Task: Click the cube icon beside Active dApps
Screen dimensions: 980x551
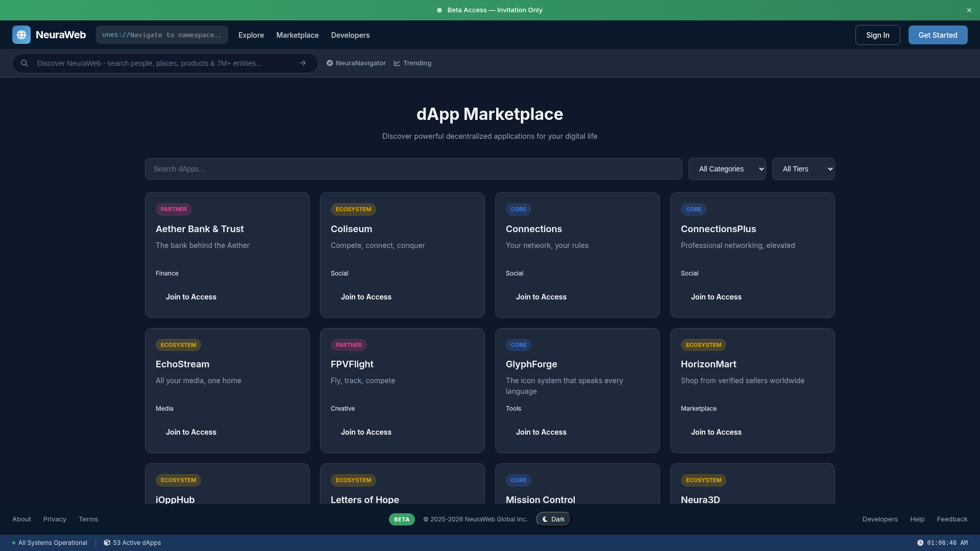Action: [107, 543]
